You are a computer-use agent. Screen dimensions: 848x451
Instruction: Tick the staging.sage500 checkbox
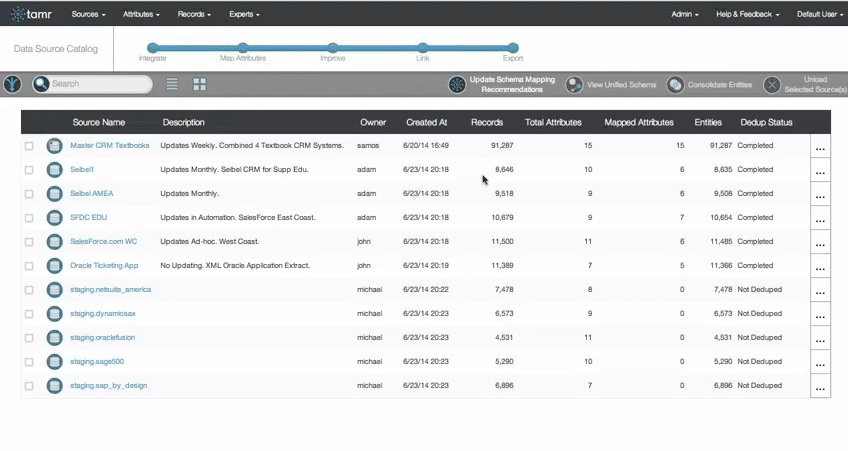(x=29, y=362)
